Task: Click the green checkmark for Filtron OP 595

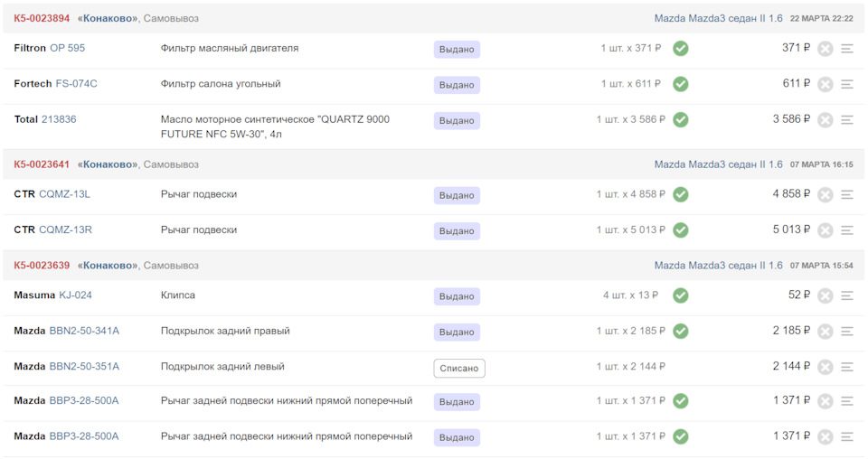Action: pos(681,48)
